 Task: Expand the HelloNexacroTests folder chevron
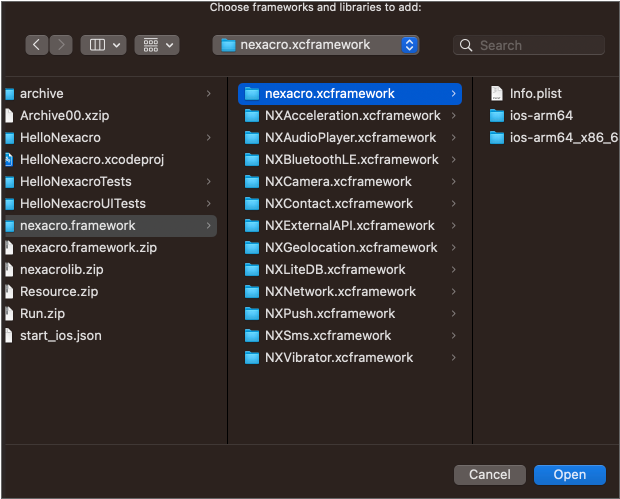point(208,181)
